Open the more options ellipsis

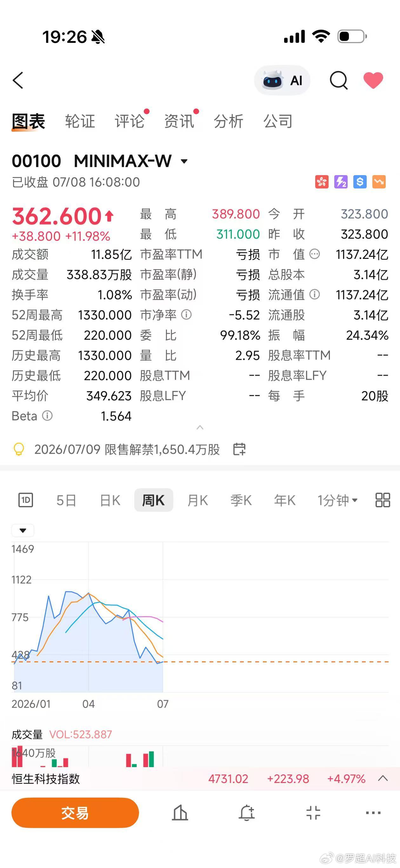coord(373,813)
